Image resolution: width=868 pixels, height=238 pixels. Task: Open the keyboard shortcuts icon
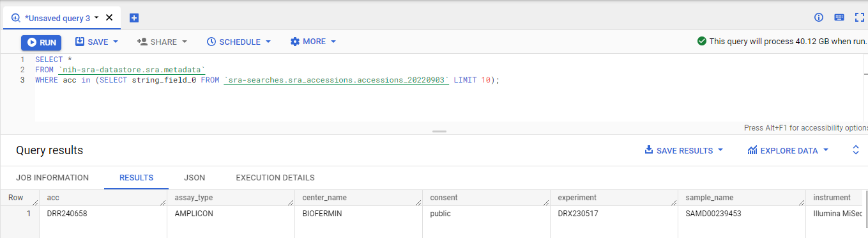click(x=839, y=17)
